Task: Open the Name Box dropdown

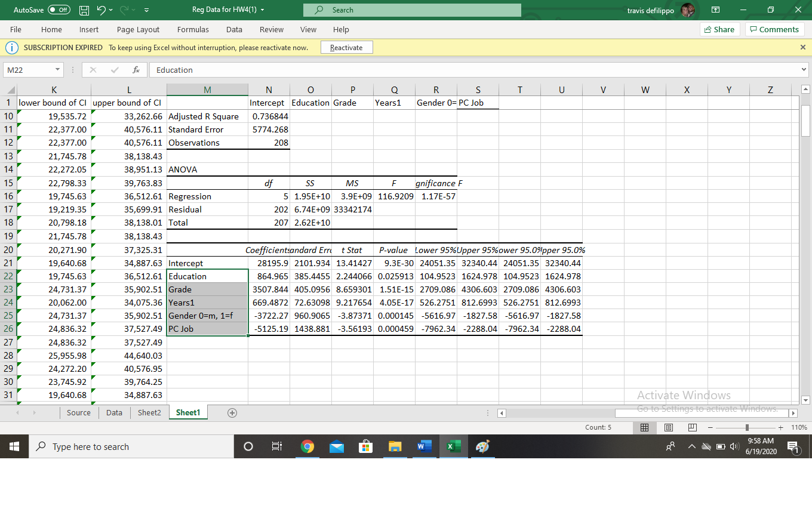Action: coord(57,69)
